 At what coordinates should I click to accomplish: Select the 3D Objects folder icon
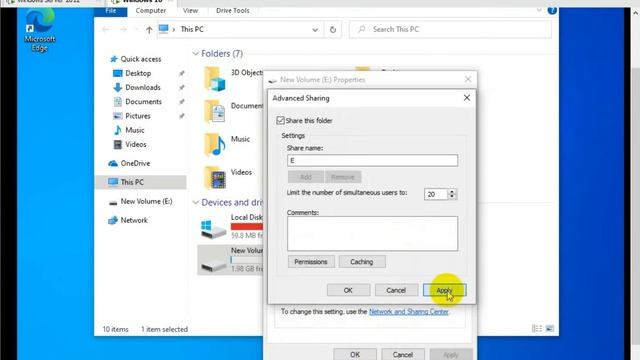(x=215, y=79)
